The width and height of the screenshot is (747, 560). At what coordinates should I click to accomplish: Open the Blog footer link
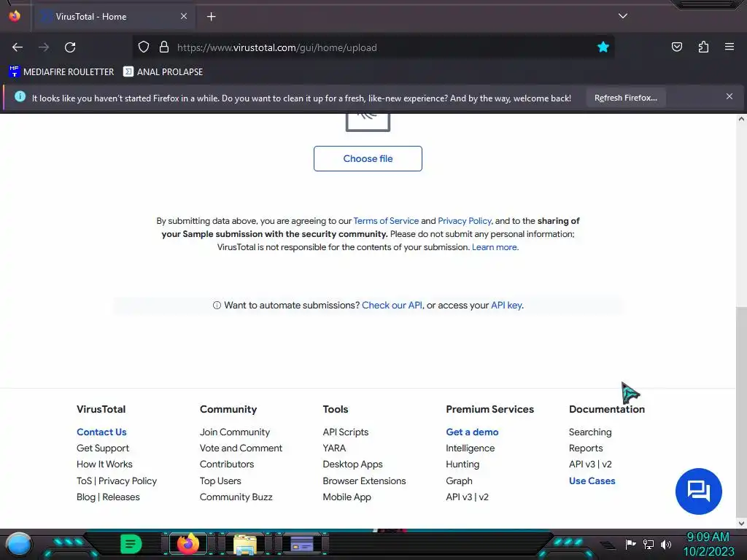click(86, 497)
